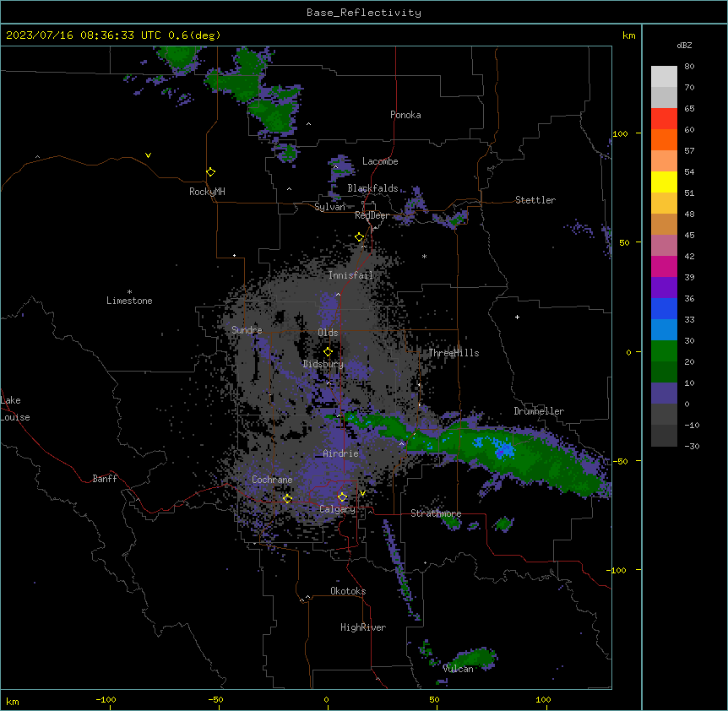Select the 57 value in the dBZ legend

pyautogui.click(x=689, y=151)
